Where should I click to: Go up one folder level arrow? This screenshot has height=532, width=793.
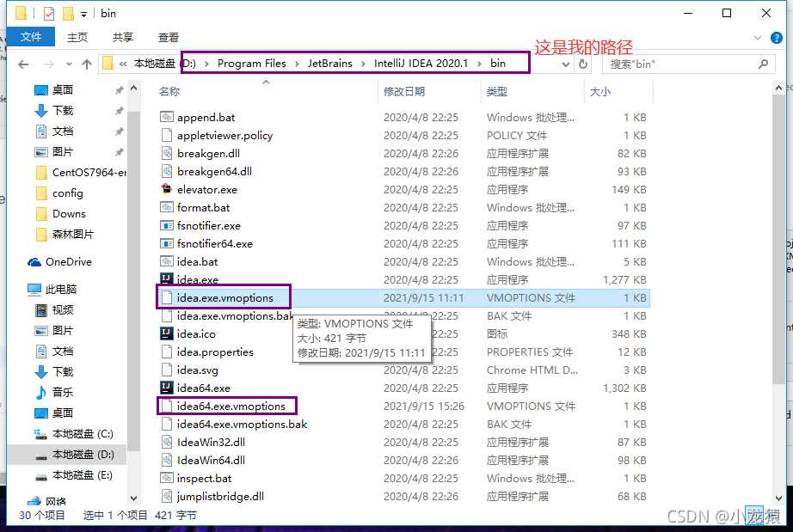pos(87,64)
